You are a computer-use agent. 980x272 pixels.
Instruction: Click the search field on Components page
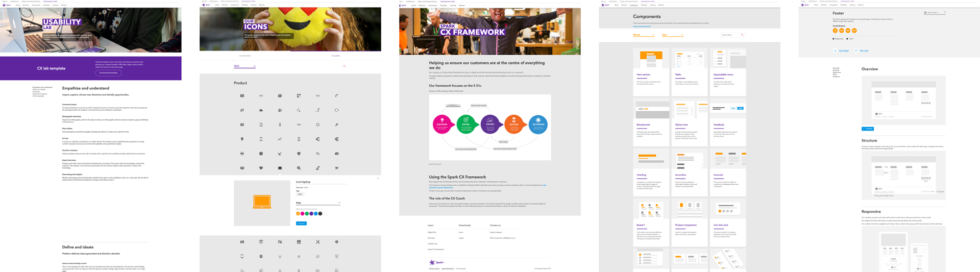pyautogui.click(x=732, y=35)
